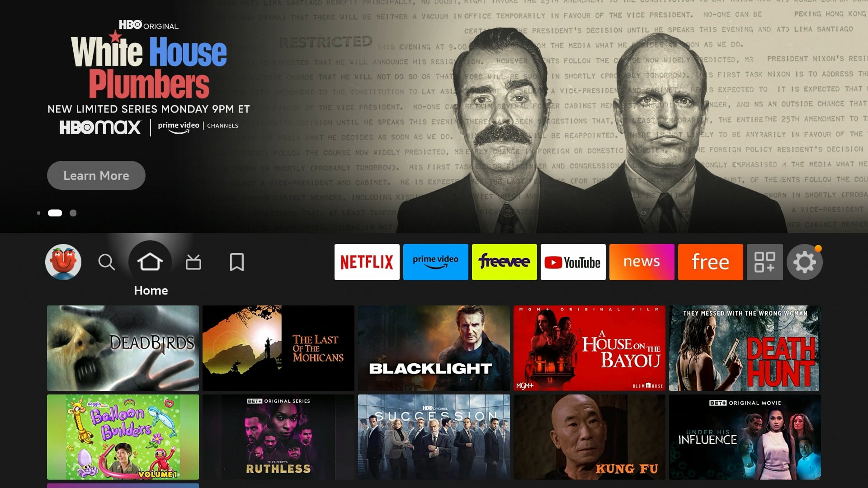
Task: Toggle the Live TV antenna icon
Action: (194, 262)
